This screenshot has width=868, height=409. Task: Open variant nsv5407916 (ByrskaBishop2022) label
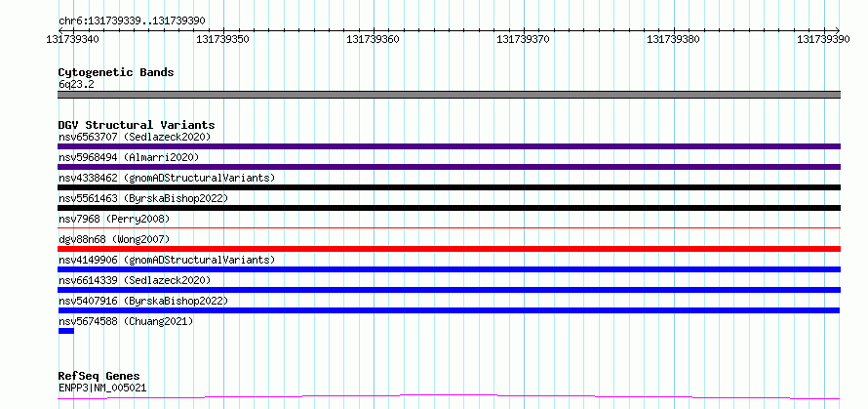142,301
